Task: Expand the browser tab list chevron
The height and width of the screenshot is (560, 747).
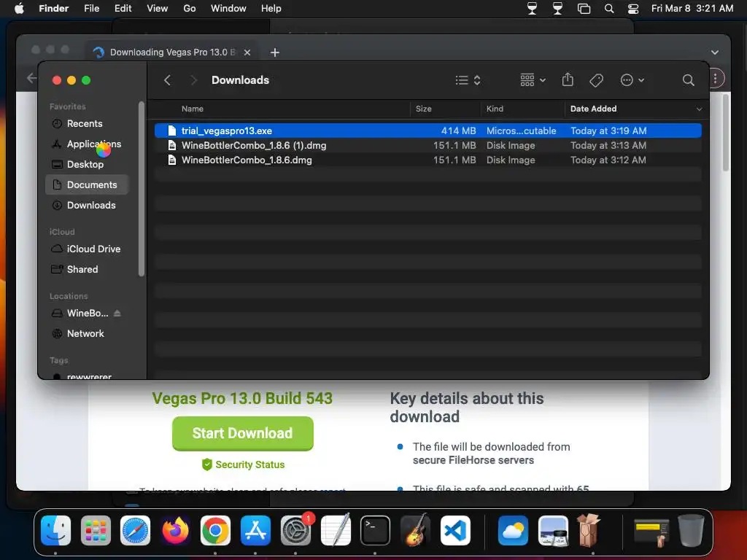Action: (715, 52)
